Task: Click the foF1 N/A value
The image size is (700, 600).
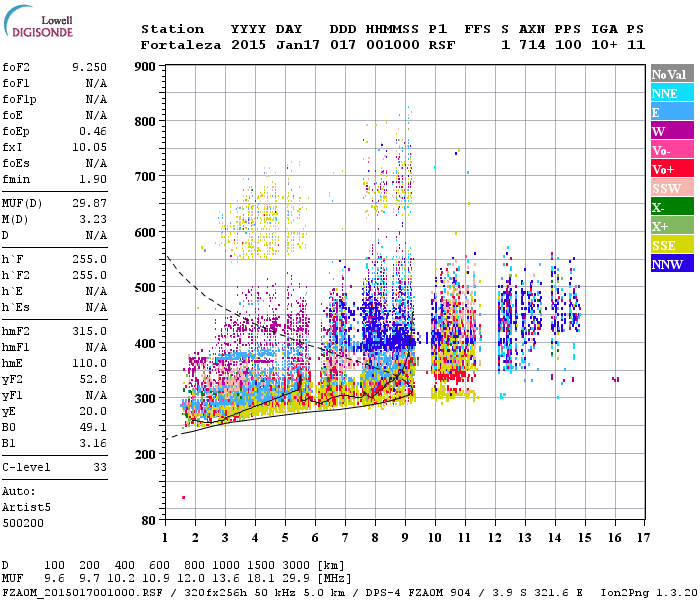Action: (96, 83)
